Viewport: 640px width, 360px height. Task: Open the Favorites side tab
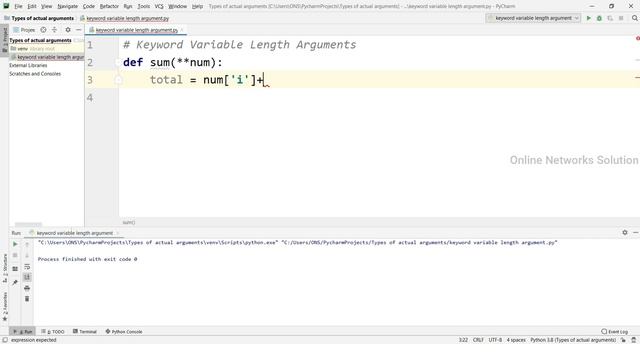[4, 306]
